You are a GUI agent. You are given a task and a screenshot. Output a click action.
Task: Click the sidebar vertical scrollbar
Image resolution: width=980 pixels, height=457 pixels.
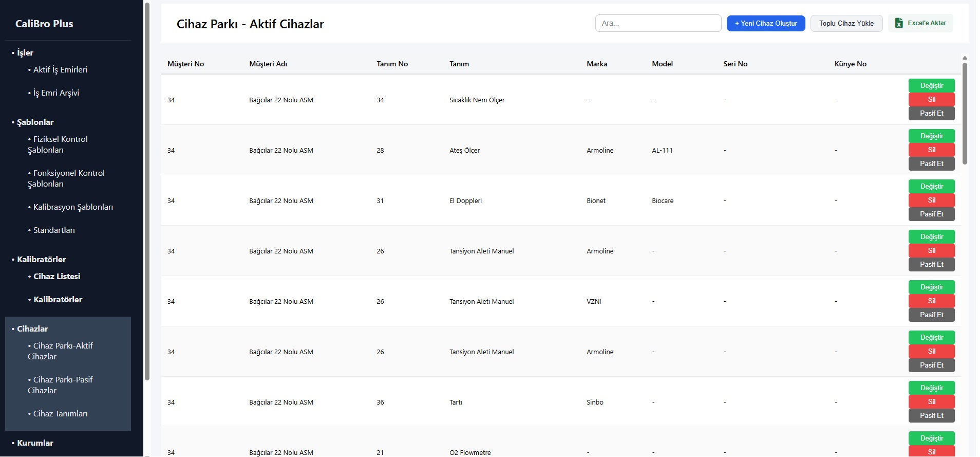coord(147,190)
